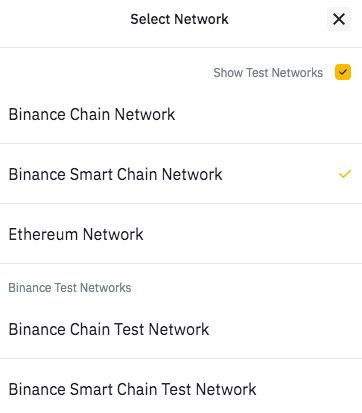
Task: Click the Ethereum Network row
Action: pyautogui.click(x=181, y=234)
